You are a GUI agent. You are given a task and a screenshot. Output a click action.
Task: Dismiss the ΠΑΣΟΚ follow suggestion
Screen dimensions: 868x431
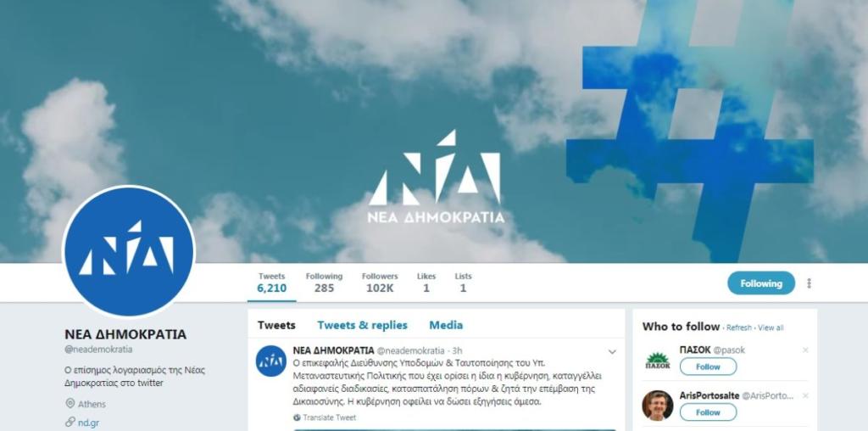coord(805,350)
